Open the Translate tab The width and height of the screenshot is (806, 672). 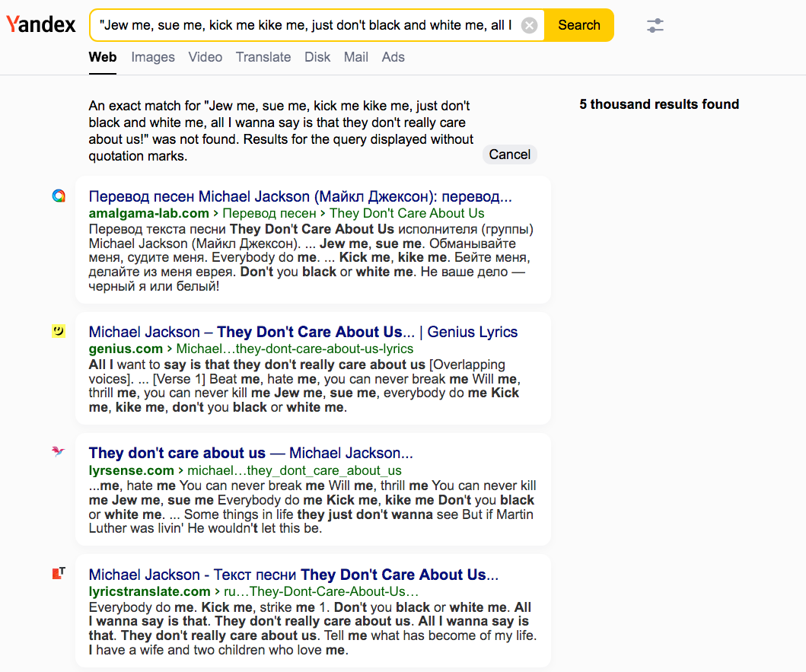pyautogui.click(x=263, y=57)
